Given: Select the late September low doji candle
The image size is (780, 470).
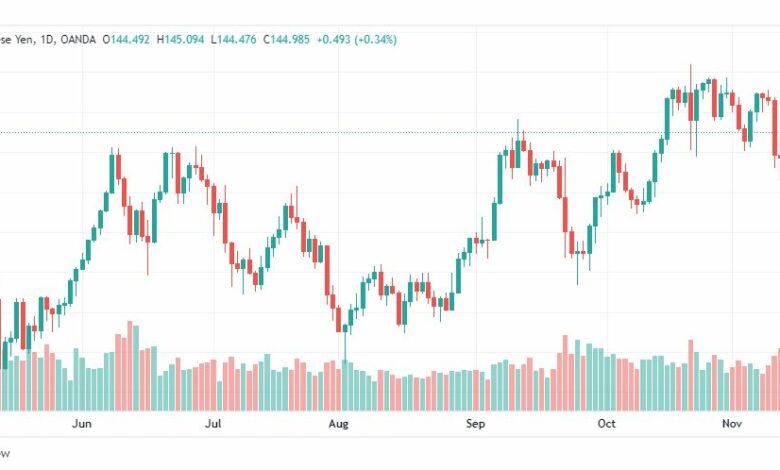Looking at the screenshot, I should [x=578, y=263].
